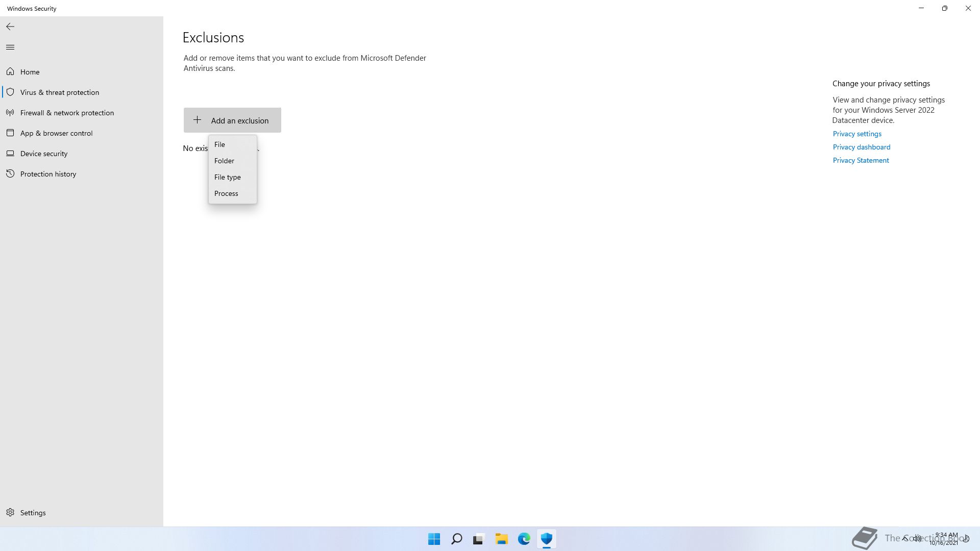Open the Privacy settings link

tap(857, 134)
